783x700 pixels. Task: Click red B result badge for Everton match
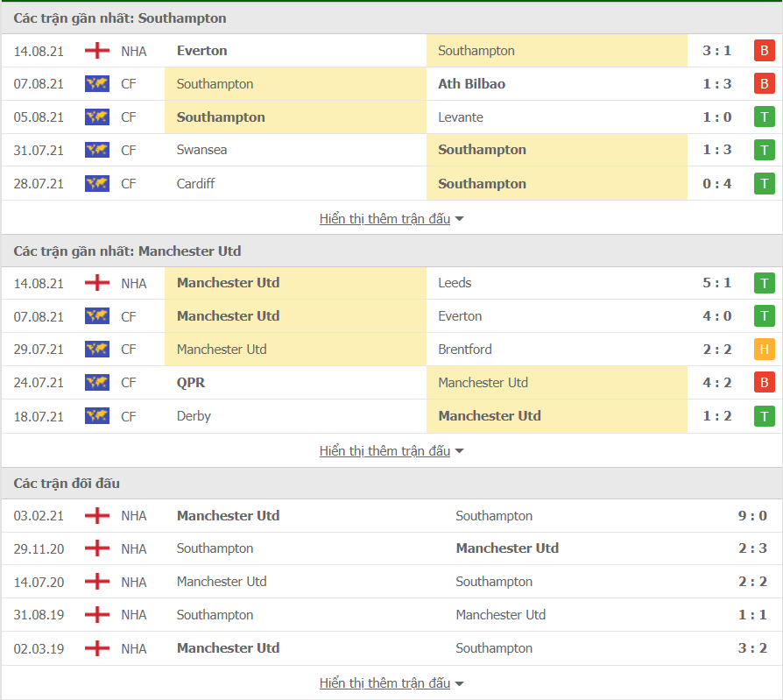pyautogui.click(x=764, y=51)
